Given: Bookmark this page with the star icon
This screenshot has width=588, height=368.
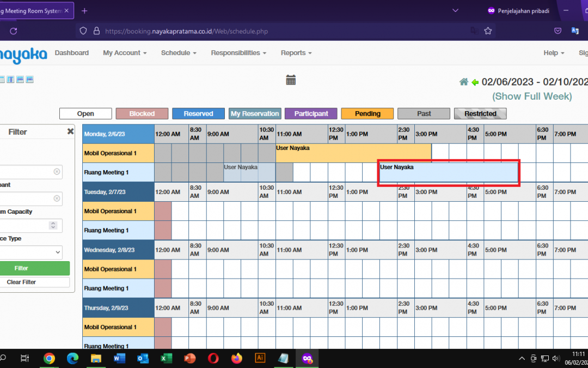Looking at the screenshot, I should 488,31.
